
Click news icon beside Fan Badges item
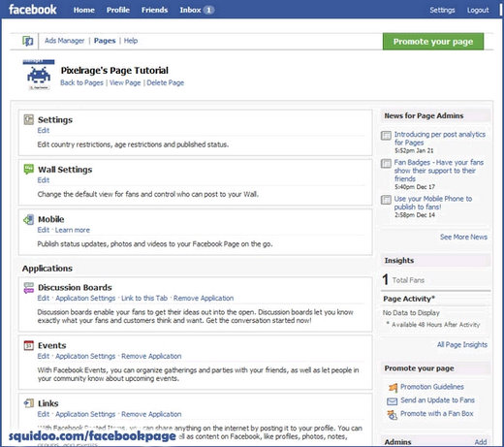(386, 163)
